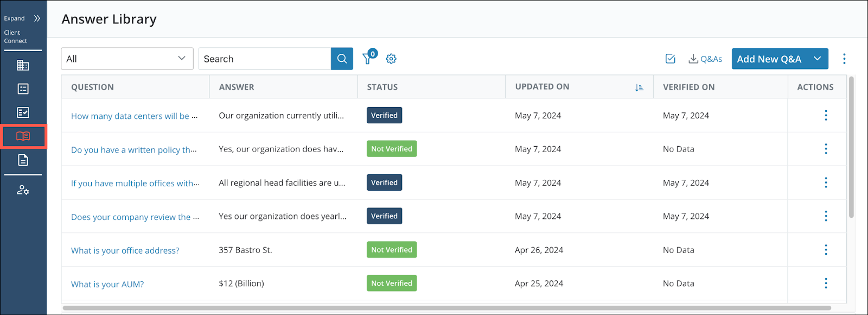Open the checklist sidebar icon
This screenshot has height=315, width=868.
[23, 112]
